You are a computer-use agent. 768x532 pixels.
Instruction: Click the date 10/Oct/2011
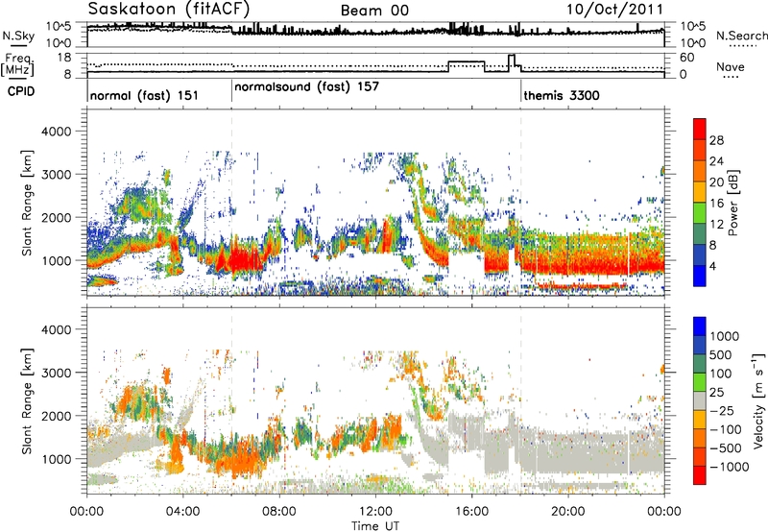coord(614,10)
